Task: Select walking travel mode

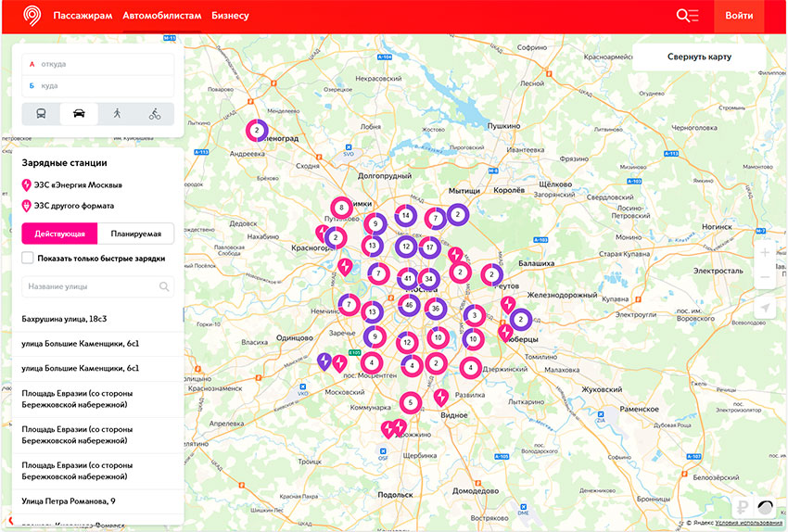Action: click(117, 113)
